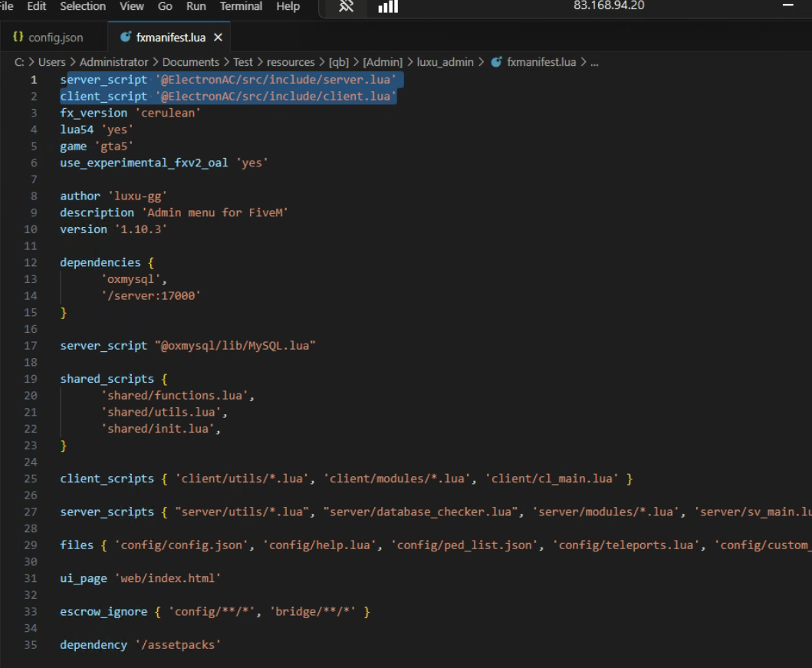The width and height of the screenshot is (812, 668).
Task: Click the Lua file icon on the fxmanifest.lua tab
Action: [x=125, y=37]
